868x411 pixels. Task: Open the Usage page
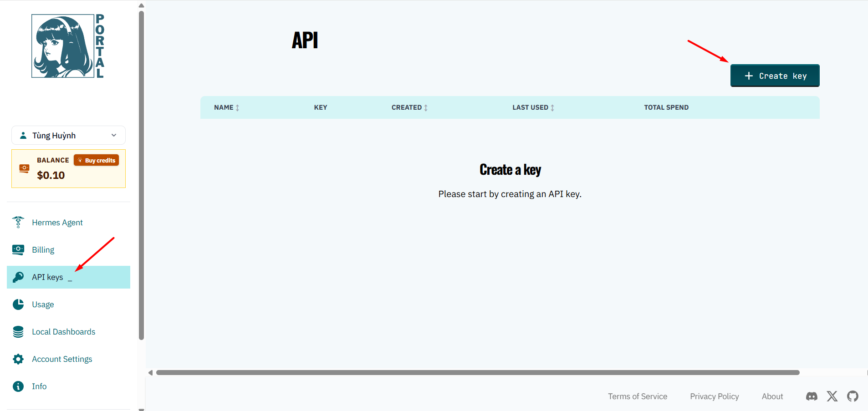(x=43, y=304)
